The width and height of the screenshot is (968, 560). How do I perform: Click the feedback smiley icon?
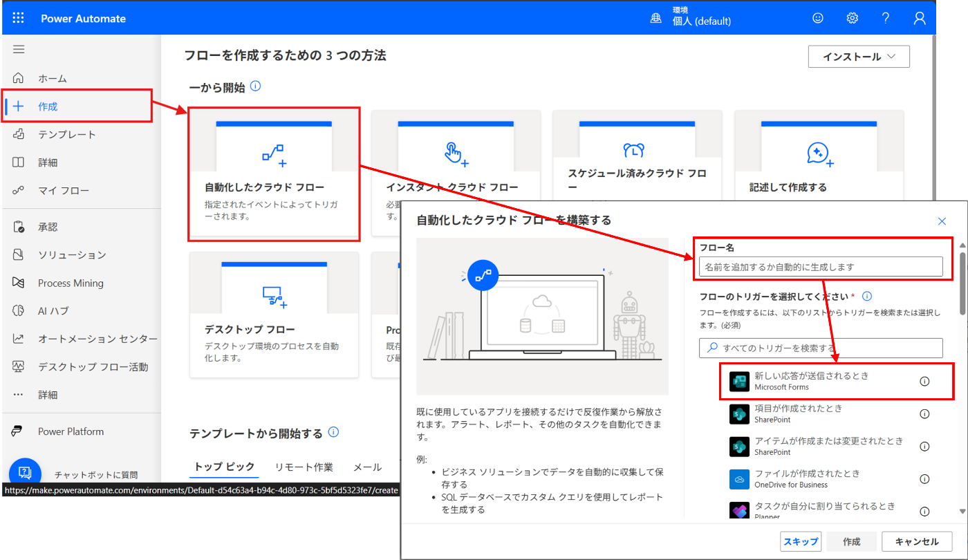(818, 19)
